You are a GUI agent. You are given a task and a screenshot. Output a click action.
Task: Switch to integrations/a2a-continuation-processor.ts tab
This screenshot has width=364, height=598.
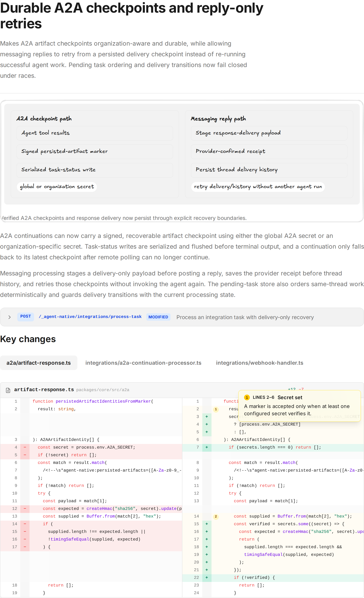coord(143,363)
